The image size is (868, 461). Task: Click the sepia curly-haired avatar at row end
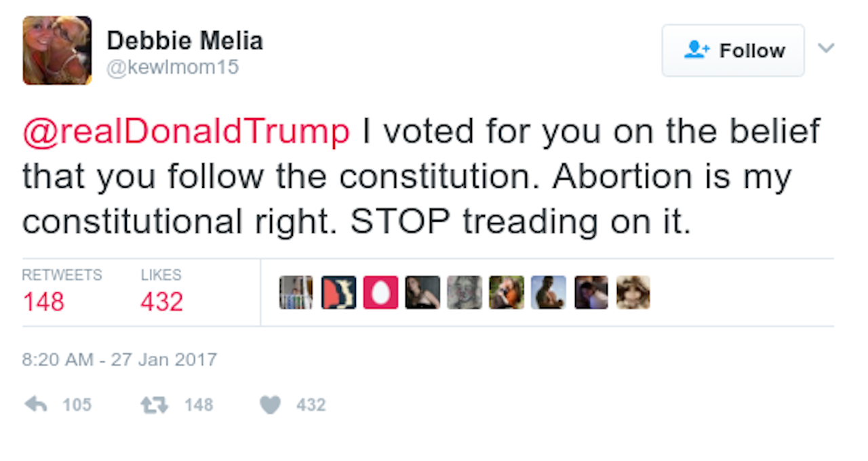(x=633, y=292)
